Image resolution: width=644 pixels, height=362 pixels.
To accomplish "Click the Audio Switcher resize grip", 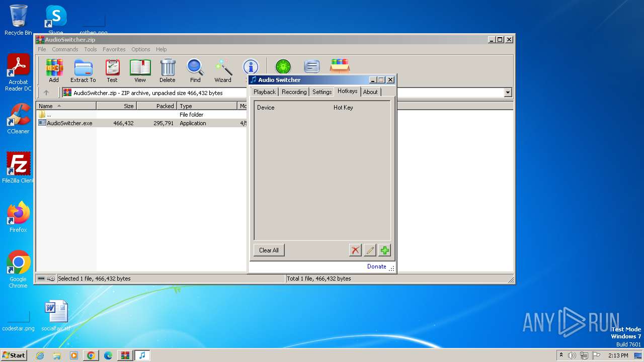I will (392, 269).
